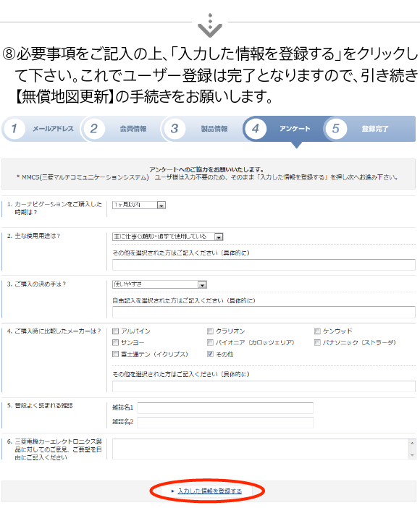Open the 使いやすさ purchase reason dropdown
The height and width of the screenshot is (508, 420).
tap(159, 284)
